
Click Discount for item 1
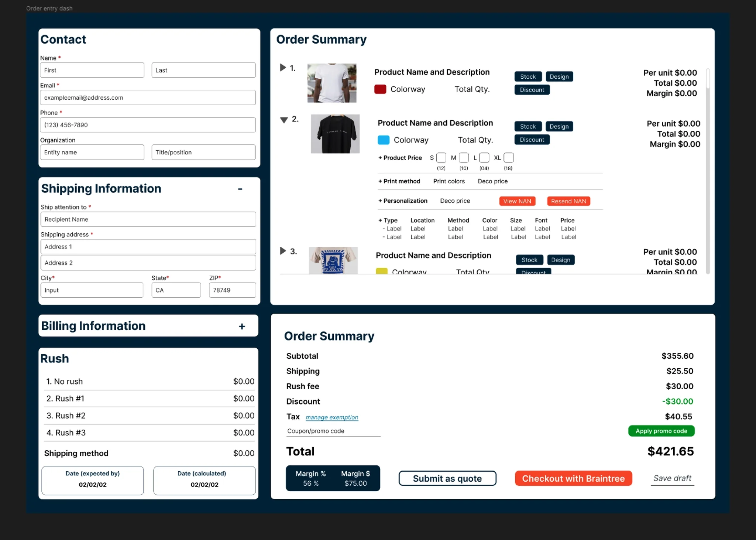(532, 90)
